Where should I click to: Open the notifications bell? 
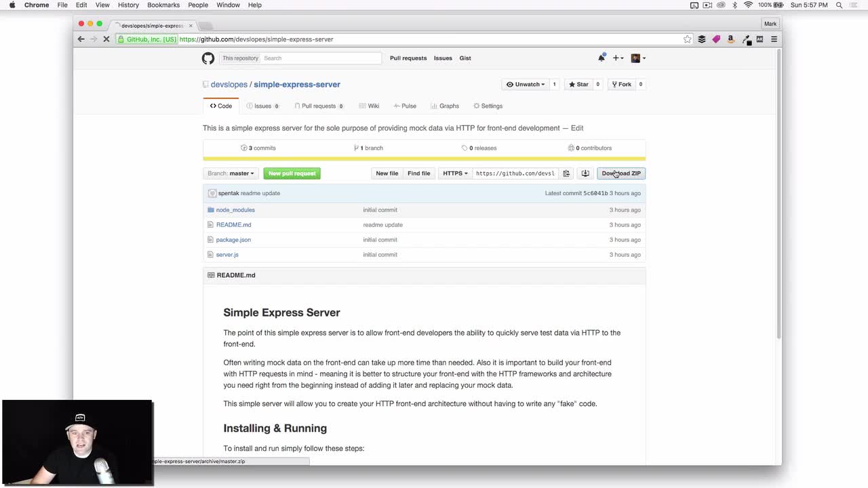[x=601, y=58]
